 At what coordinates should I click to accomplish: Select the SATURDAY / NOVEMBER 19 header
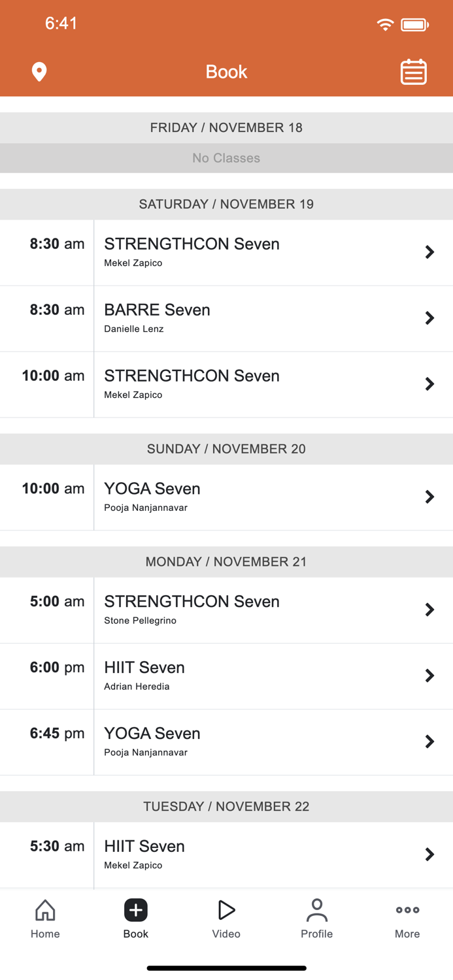click(226, 204)
